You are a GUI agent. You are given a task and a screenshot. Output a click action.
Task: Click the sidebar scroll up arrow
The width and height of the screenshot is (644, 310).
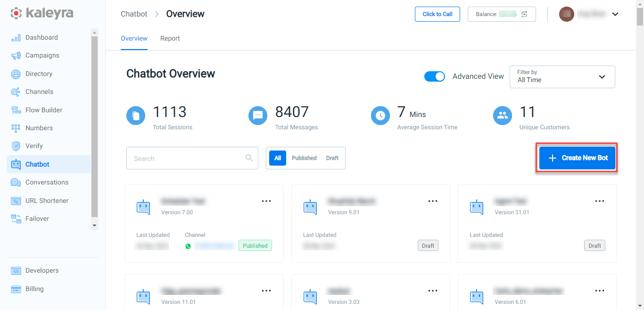94,33
